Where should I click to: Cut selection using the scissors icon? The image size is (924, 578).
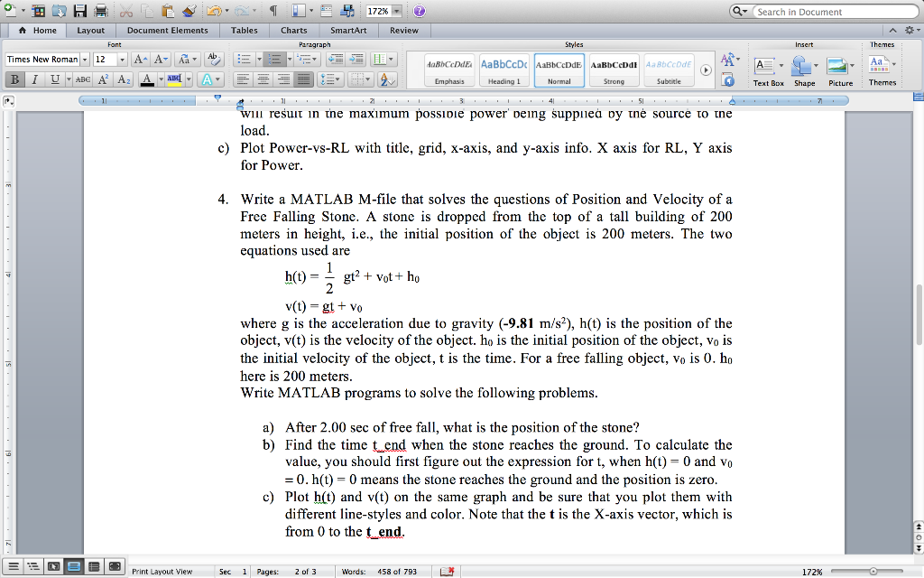coord(125,11)
